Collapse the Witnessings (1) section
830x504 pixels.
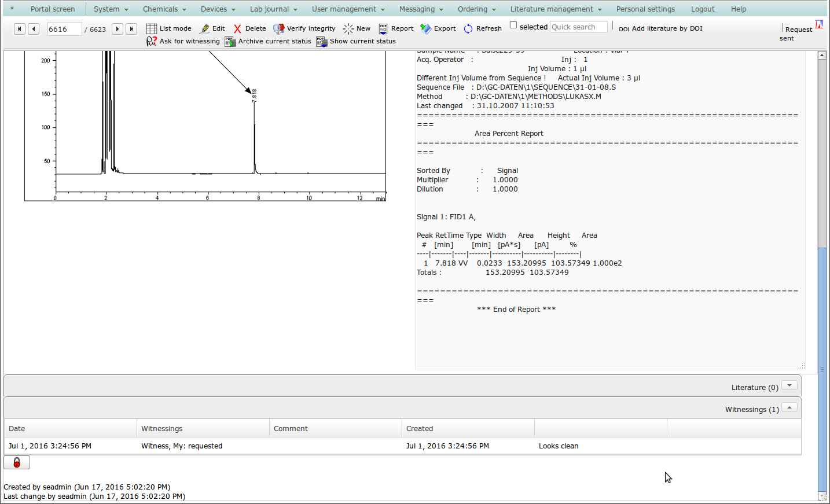click(789, 407)
